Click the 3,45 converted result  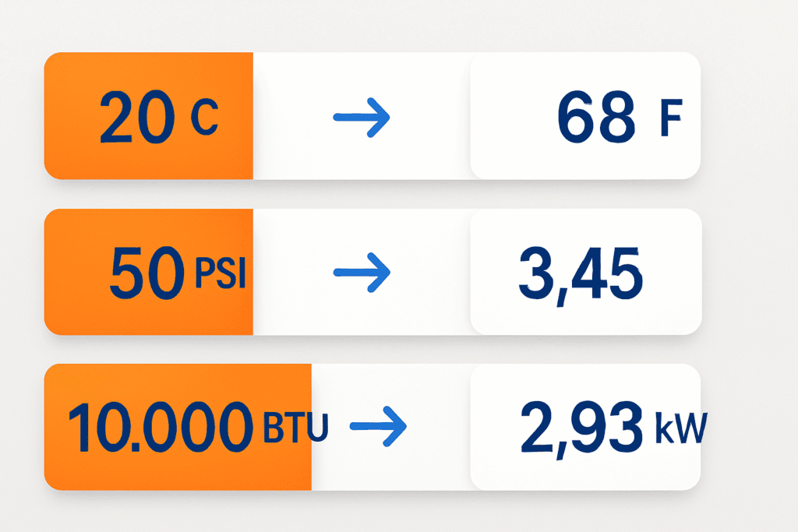coord(581,275)
